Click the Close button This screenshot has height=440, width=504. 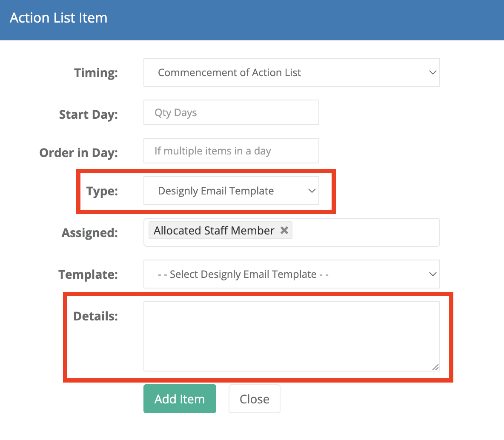(x=255, y=399)
